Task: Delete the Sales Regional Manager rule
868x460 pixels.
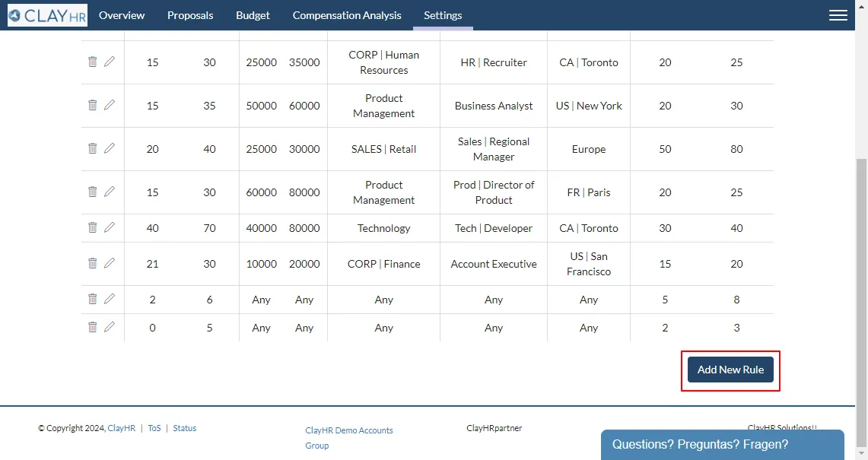Action: click(x=93, y=148)
